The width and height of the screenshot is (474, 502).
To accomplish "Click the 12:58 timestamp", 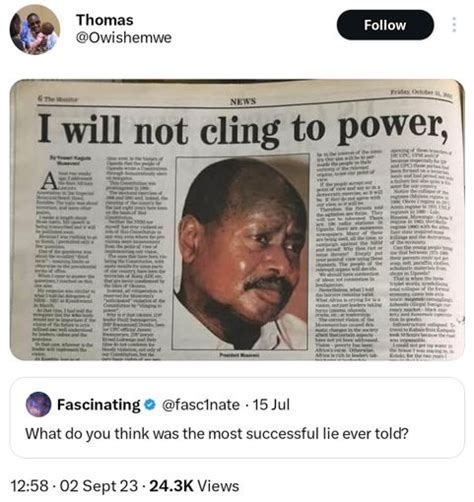I will (x=30, y=486).
